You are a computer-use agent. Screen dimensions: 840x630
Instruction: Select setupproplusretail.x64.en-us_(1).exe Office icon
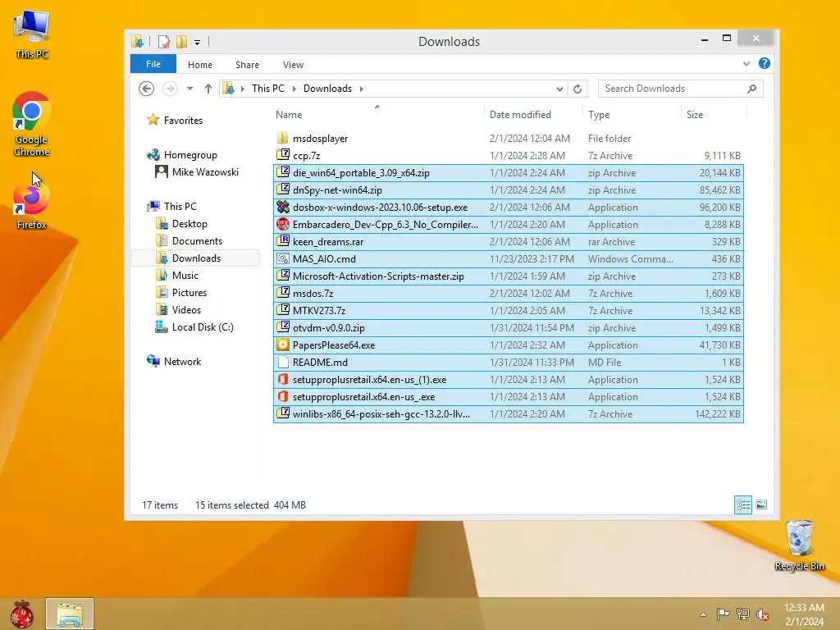coord(283,379)
